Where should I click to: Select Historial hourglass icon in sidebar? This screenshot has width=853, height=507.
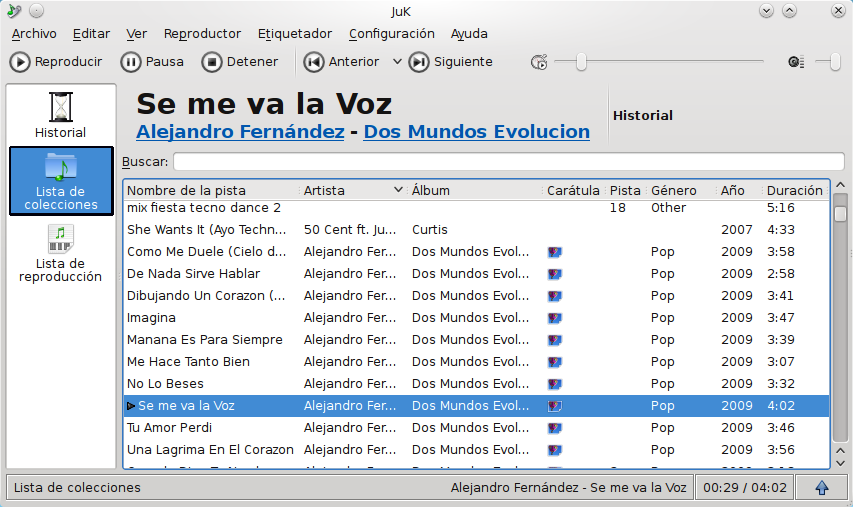click(x=60, y=115)
